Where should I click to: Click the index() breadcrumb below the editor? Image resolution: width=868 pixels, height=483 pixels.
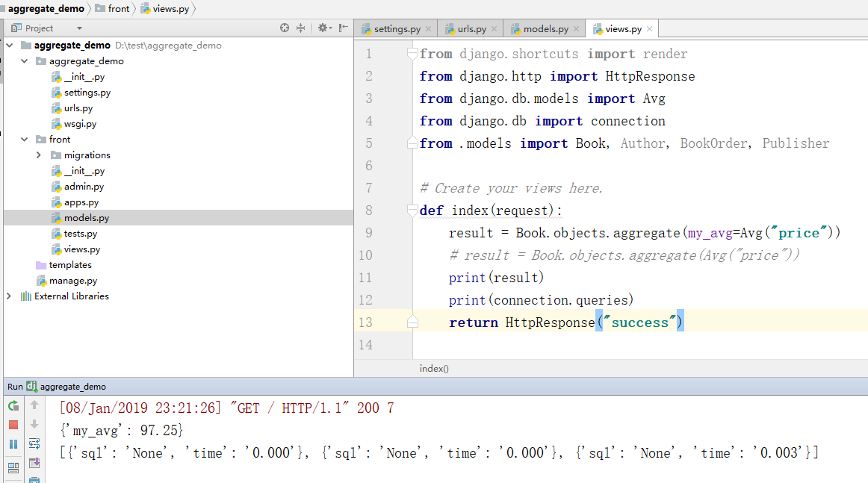[x=434, y=369]
